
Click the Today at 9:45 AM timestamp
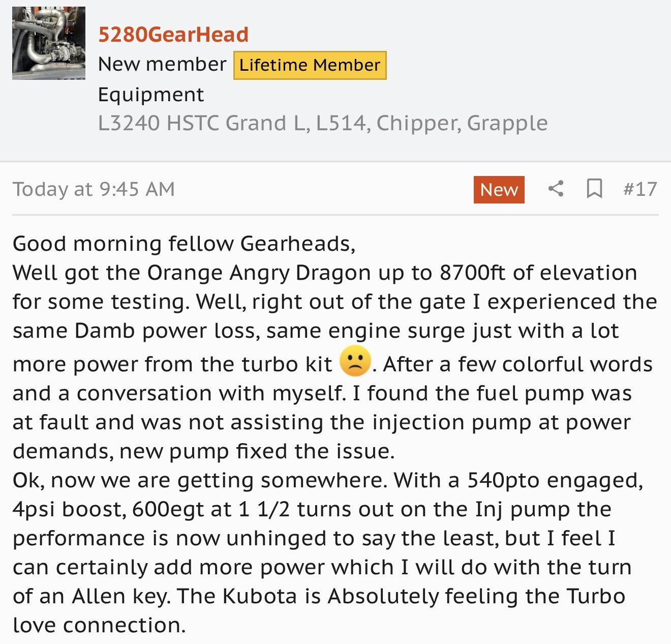point(94,189)
